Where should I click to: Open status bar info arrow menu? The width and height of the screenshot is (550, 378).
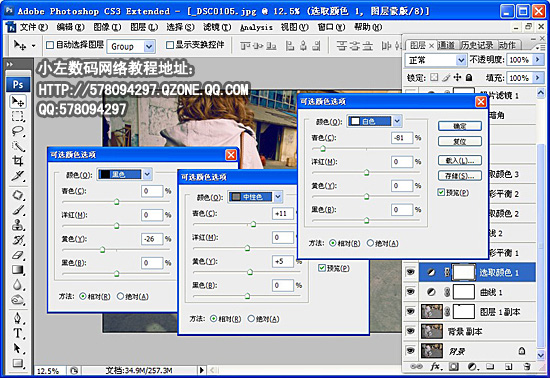201,370
